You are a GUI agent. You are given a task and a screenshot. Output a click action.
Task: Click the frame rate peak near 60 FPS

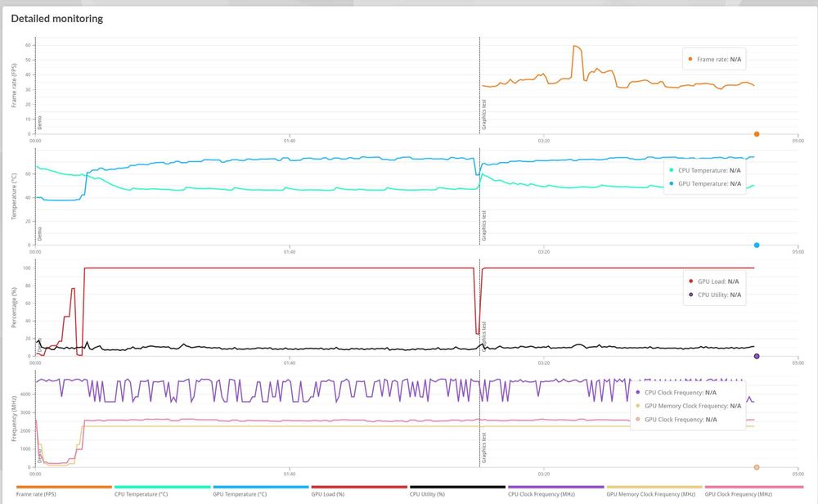576,47
